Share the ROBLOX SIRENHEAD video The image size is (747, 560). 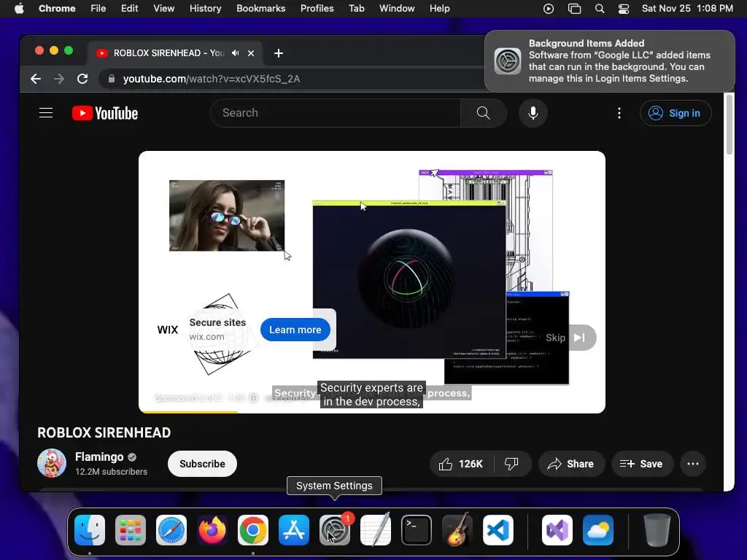[570, 464]
